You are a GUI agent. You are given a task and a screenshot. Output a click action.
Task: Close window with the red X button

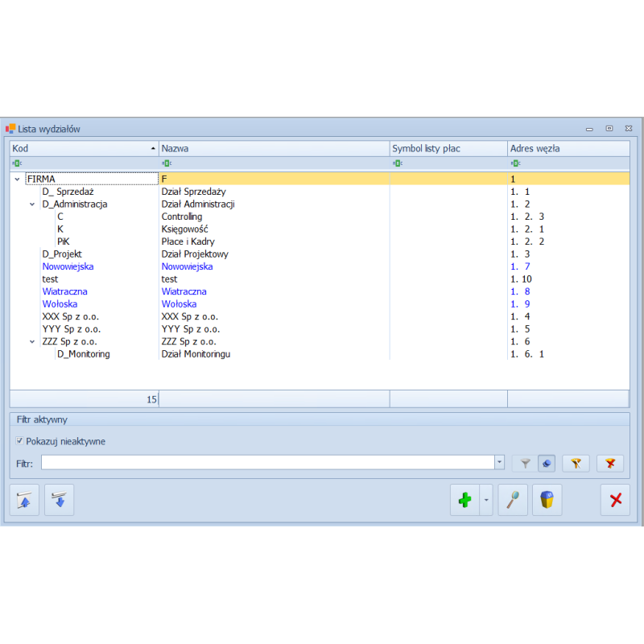click(x=616, y=500)
